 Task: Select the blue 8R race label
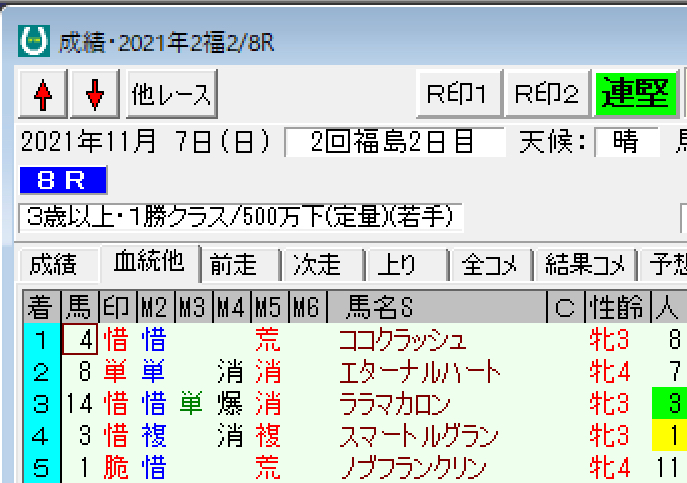click(x=63, y=180)
